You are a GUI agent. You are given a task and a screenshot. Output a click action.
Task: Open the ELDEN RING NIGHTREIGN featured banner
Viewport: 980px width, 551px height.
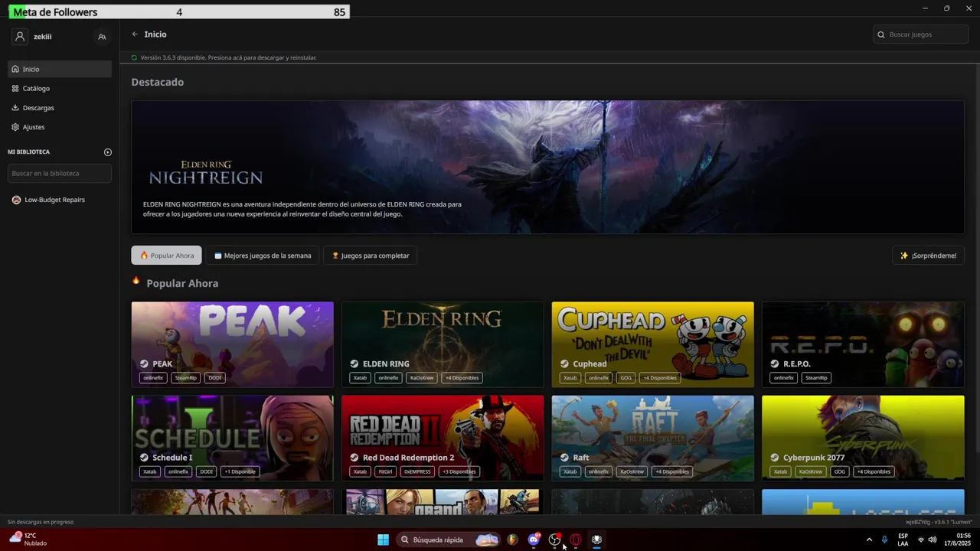pos(547,167)
